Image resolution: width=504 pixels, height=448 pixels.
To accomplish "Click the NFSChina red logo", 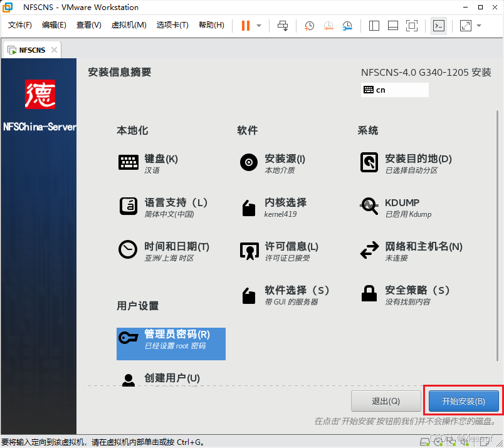I will (40, 94).
